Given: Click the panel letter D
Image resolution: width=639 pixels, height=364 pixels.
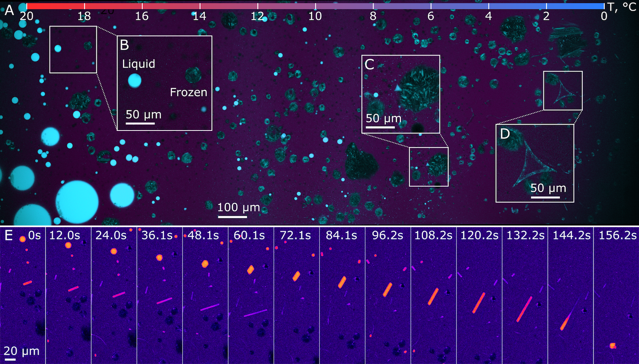Looking at the screenshot, I should click(x=505, y=134).
